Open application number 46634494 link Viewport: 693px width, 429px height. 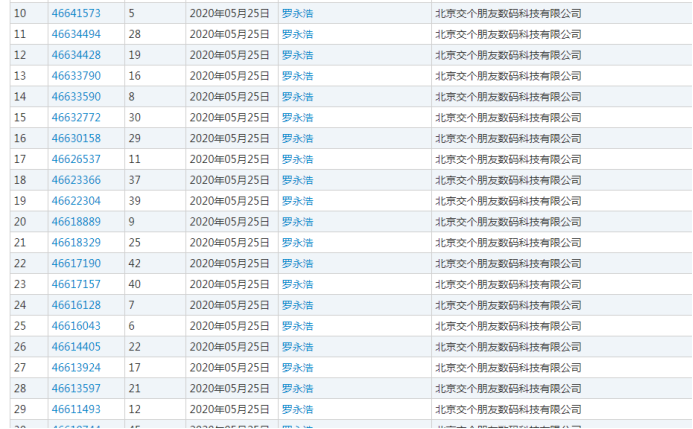(76, 34)
